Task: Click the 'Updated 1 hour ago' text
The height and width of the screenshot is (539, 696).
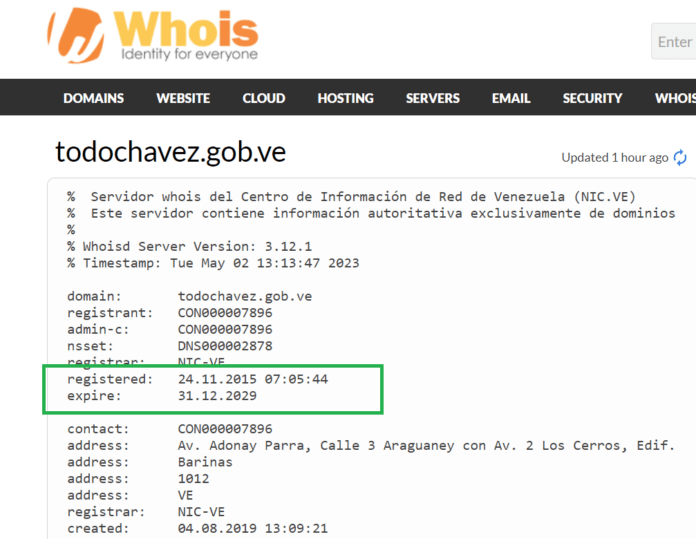Action: pos(614,158)
